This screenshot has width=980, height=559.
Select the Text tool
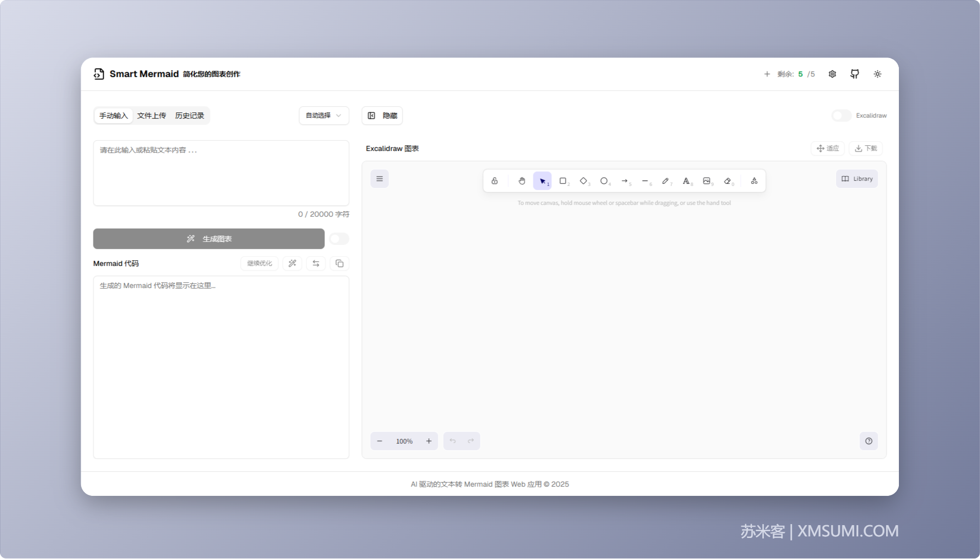[x=686, y=181]
